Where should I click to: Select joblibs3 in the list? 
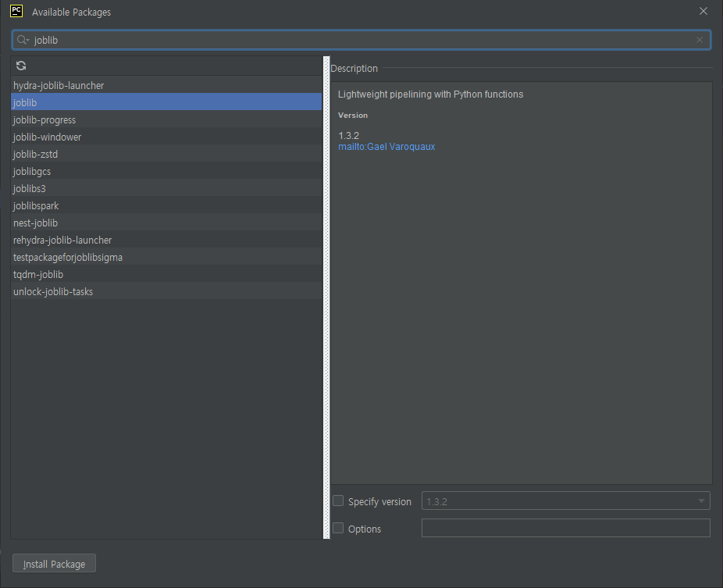tap(166, 189)
